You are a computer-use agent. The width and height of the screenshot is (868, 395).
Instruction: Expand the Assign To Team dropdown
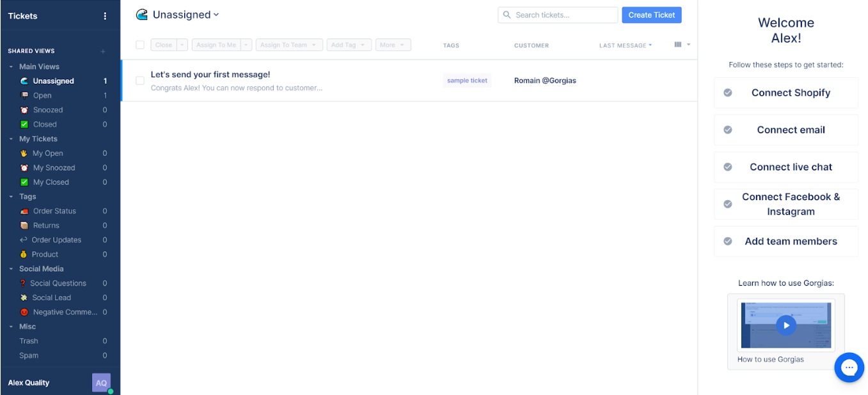(286, 45)
